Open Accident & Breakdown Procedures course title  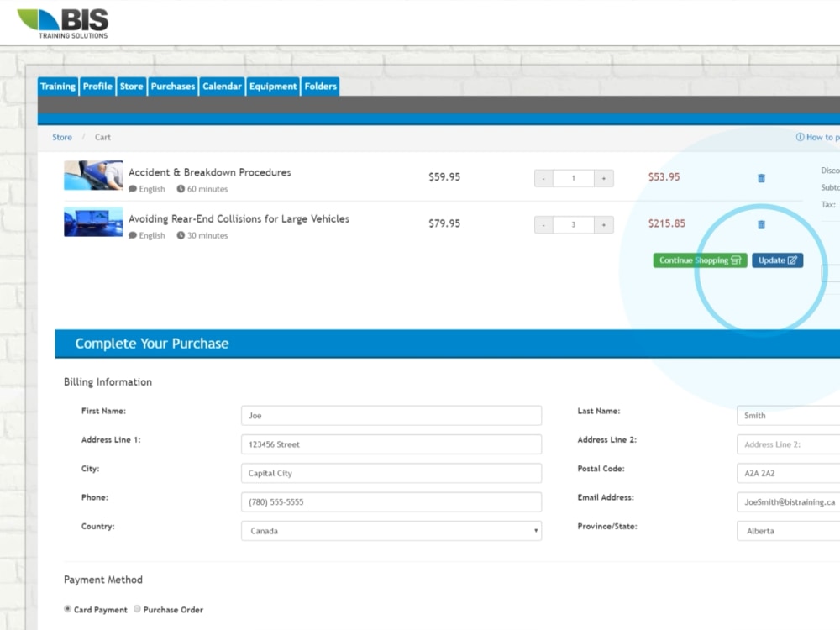point(209,172)
